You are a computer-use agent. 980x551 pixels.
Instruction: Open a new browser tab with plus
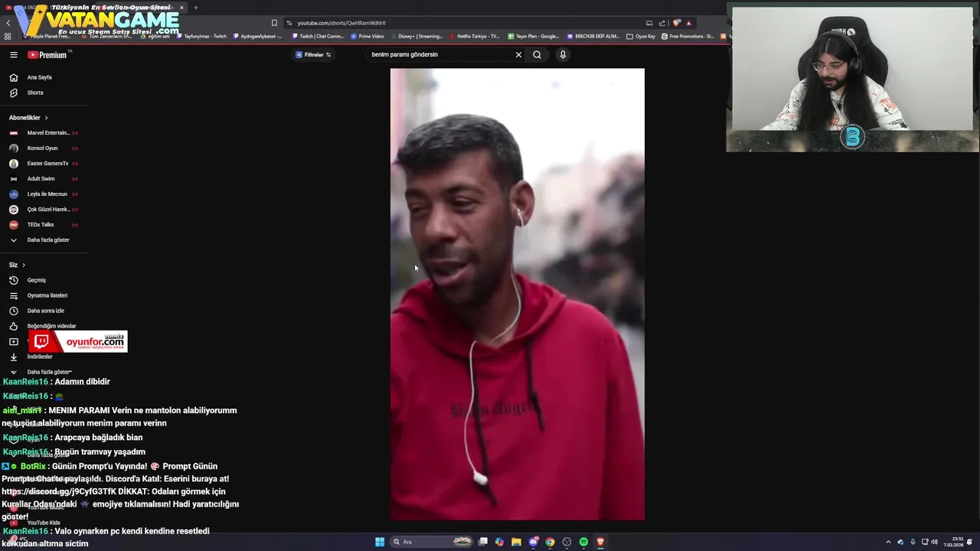pyautogui.click(x=196, y=8)
